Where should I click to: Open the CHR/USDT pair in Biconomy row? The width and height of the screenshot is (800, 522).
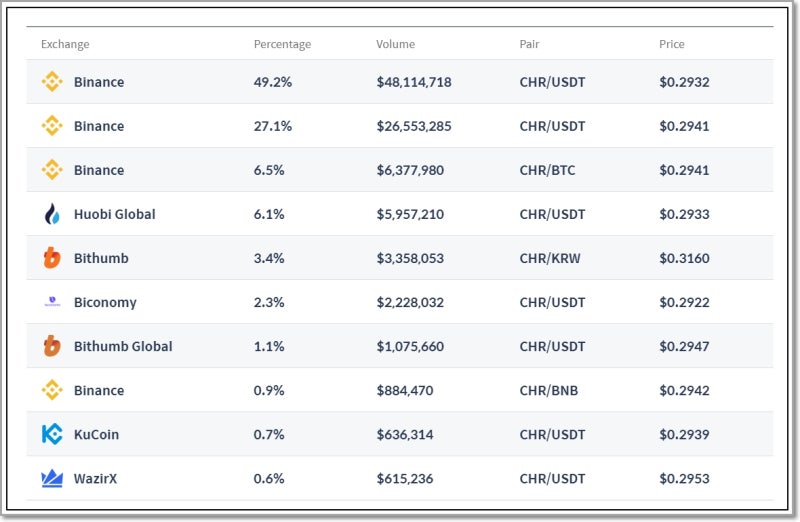553,303
